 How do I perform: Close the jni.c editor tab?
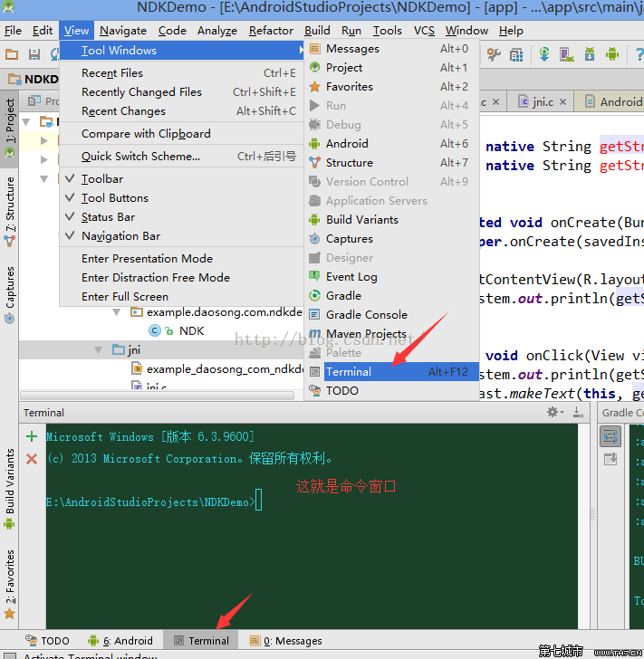563,101
